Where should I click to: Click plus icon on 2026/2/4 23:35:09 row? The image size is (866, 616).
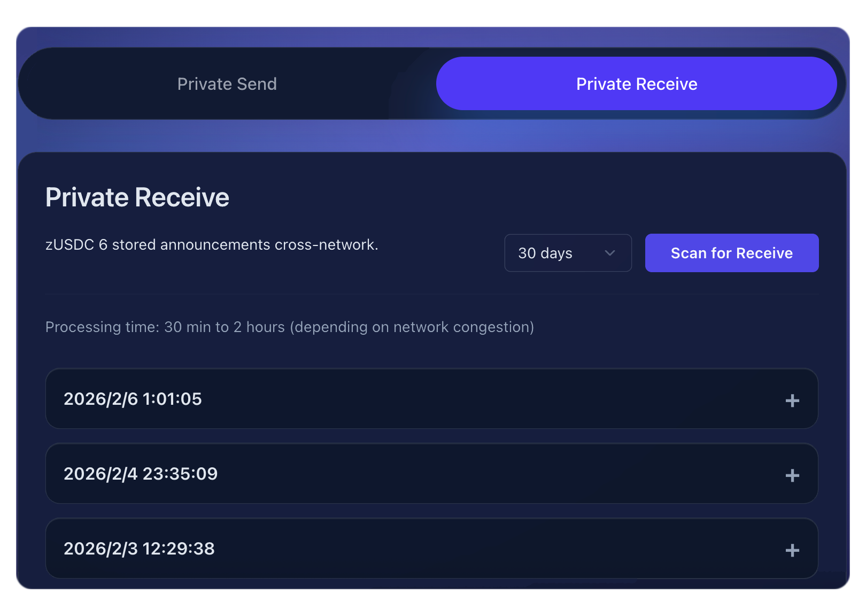(792, 475)
